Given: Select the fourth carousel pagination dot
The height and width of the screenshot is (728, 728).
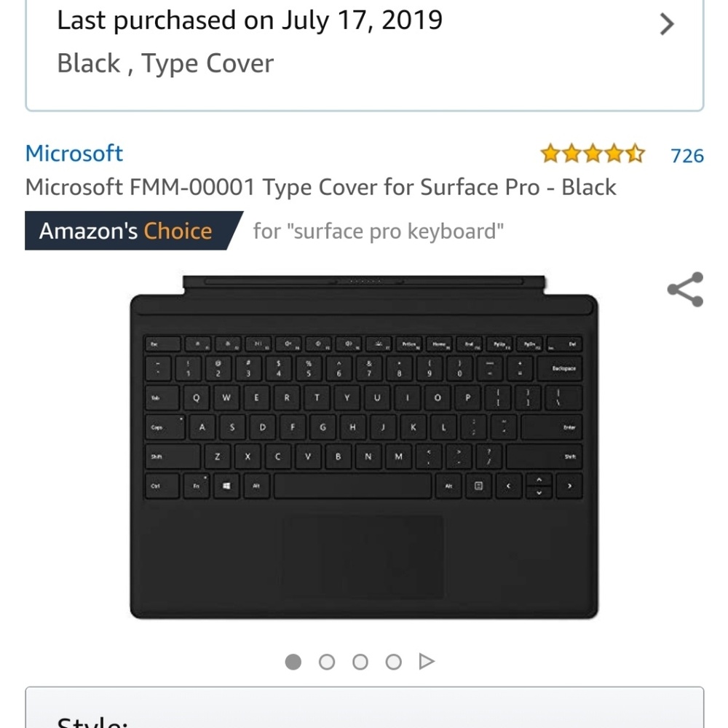Looking at the screenshot, I should pyautogui.click(x=394, y=661).
